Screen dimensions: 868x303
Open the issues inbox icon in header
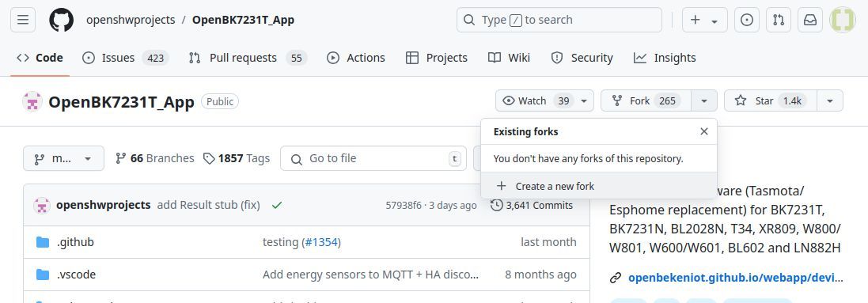(x=747, y=20)
